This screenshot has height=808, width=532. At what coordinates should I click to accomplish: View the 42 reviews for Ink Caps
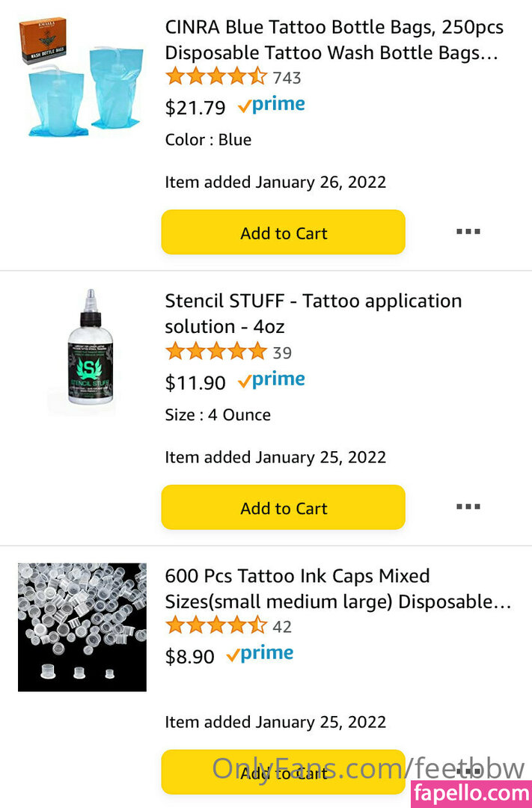pyautogui.click(x=282, y=627)
